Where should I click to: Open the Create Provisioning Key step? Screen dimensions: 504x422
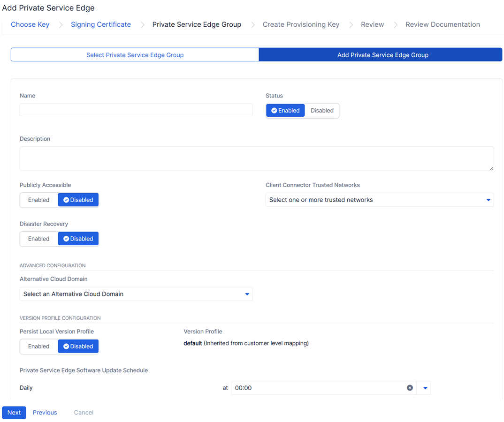click(301, 24)
